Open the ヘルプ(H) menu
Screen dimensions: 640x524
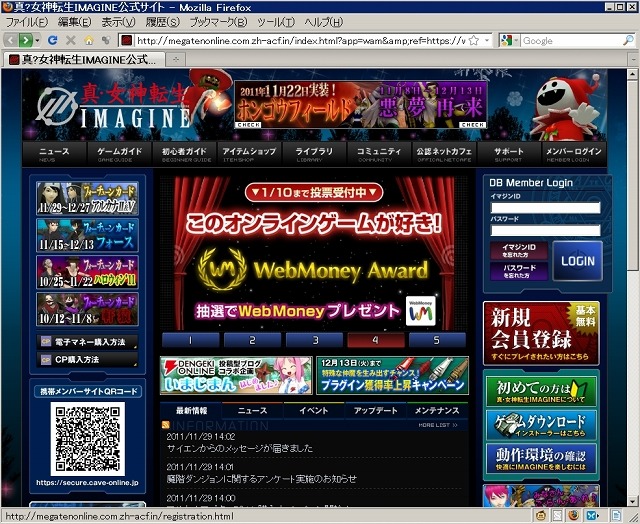[324, 22]
